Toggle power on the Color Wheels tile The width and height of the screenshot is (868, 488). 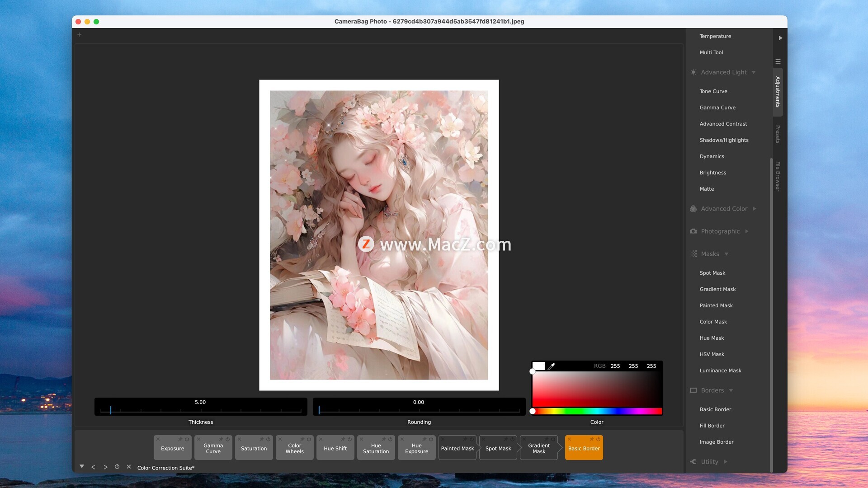pyautogui.click(x=309, y=439)
